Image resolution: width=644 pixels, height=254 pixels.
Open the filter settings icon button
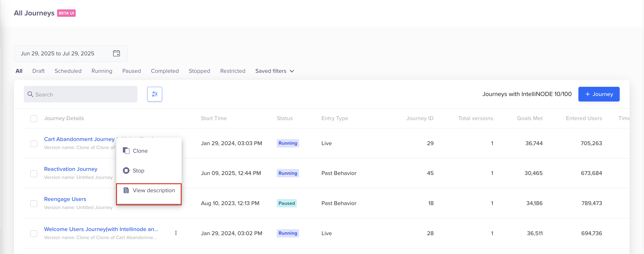point(155,94)
